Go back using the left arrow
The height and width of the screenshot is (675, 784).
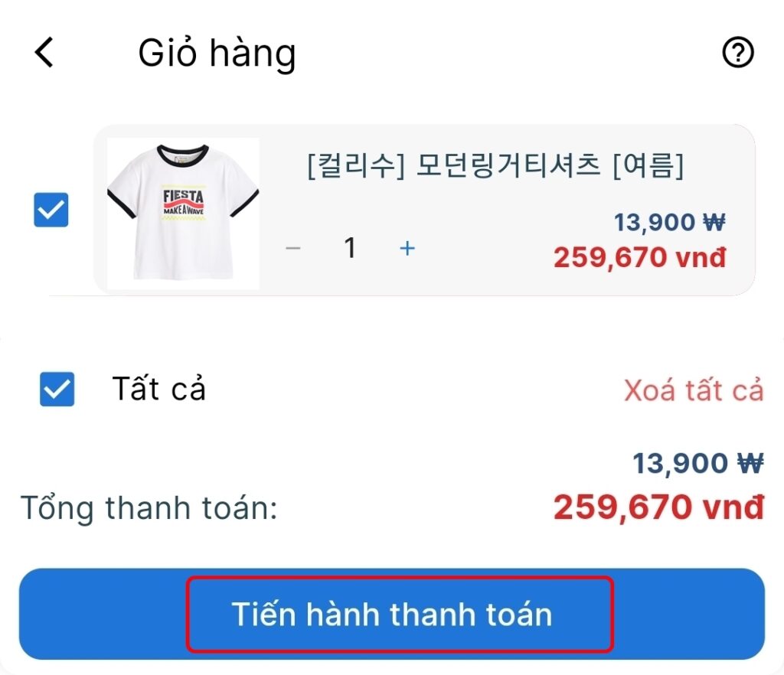[x=44, y=52]
